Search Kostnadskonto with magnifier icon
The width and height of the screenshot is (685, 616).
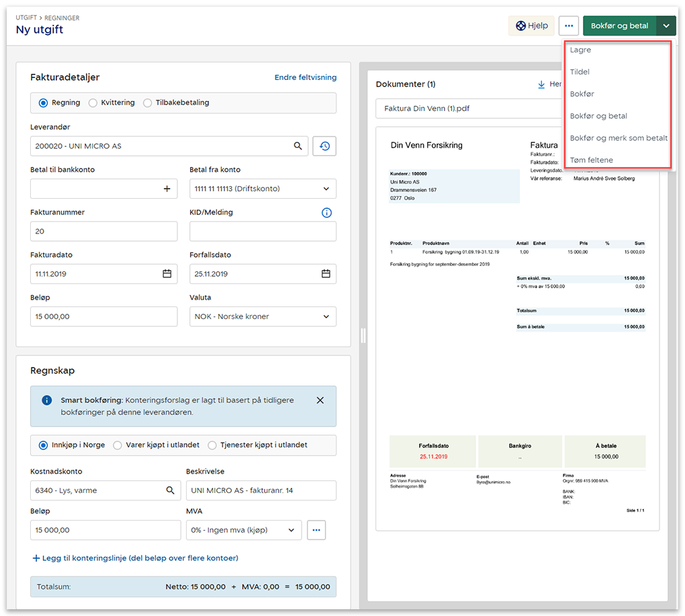171,490
